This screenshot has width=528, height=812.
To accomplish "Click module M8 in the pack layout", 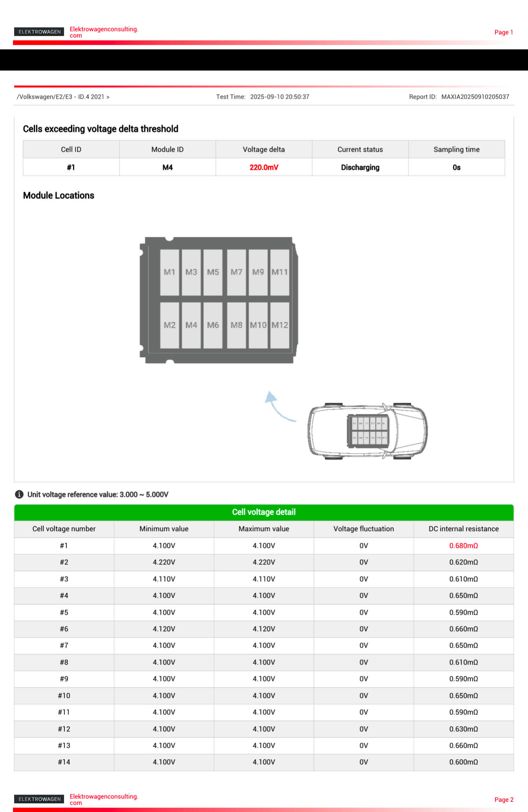I will 236,325.
